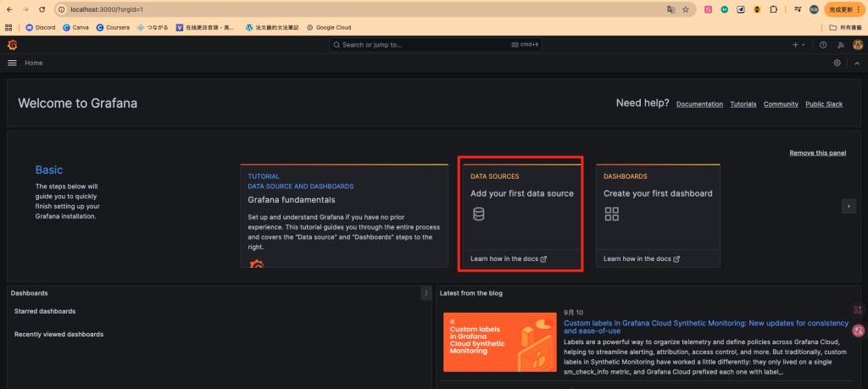Collapse the top bar with chevron
Screen dimensions: 868x389
click(857, 63)
